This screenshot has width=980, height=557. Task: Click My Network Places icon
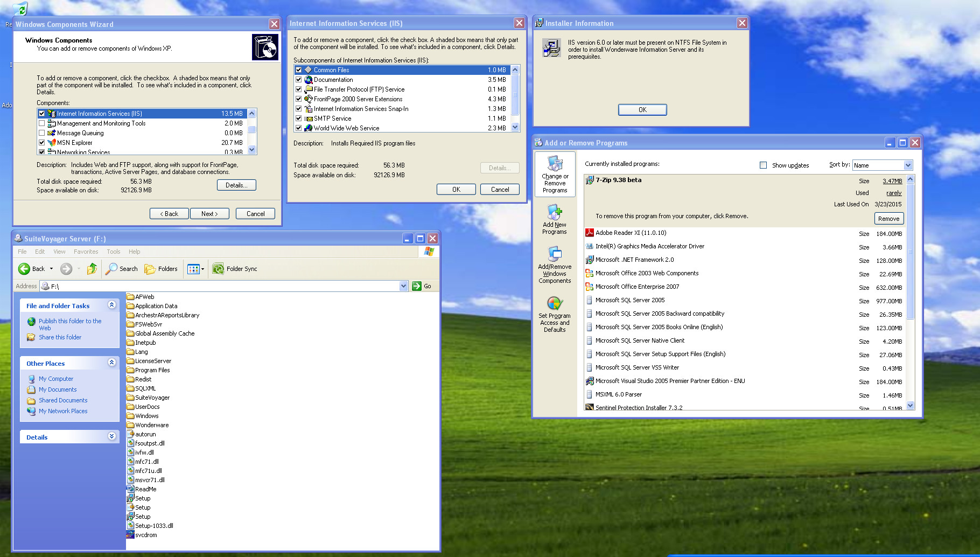31,411
